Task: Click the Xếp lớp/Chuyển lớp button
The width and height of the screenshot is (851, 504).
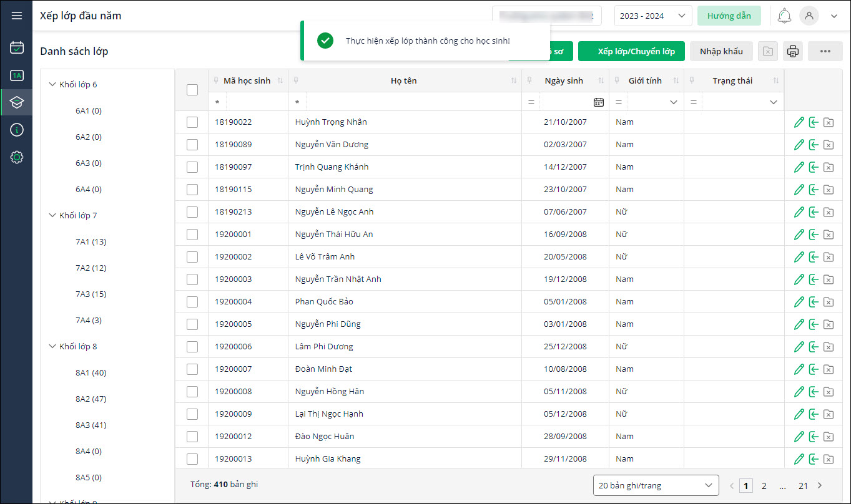Action: (x=631, y=51)
